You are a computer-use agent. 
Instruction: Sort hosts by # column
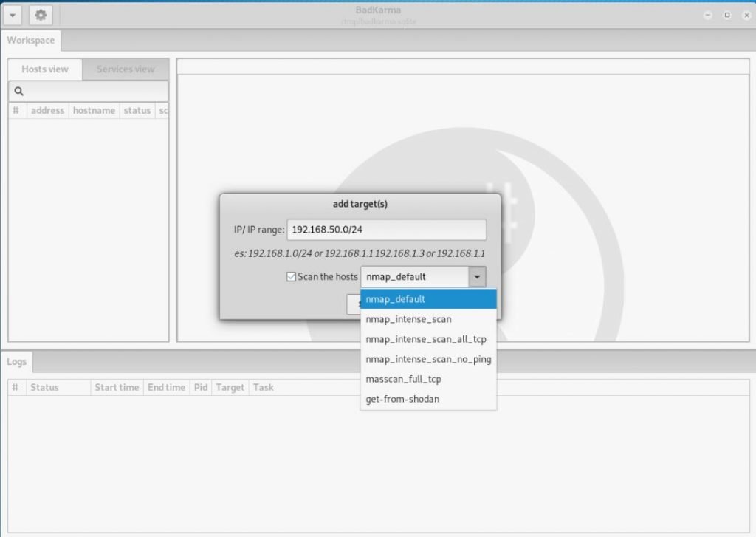tap(16, 111)
